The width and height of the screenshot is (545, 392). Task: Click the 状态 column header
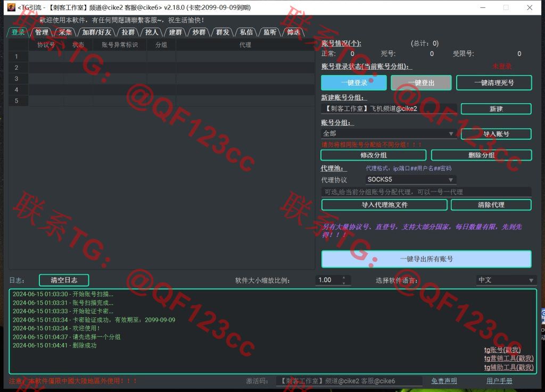[x=78, y=45]
